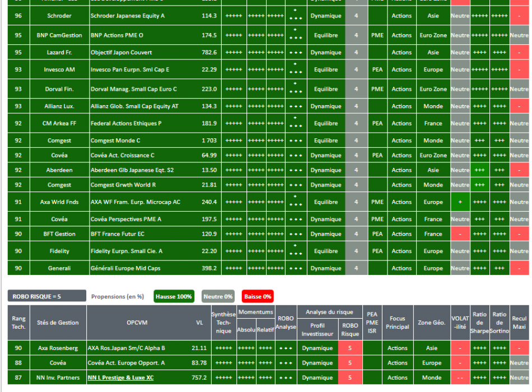
Task: Click BFT France Futur EC fund name
Action: pyautogui.click(x=118, y=234)
